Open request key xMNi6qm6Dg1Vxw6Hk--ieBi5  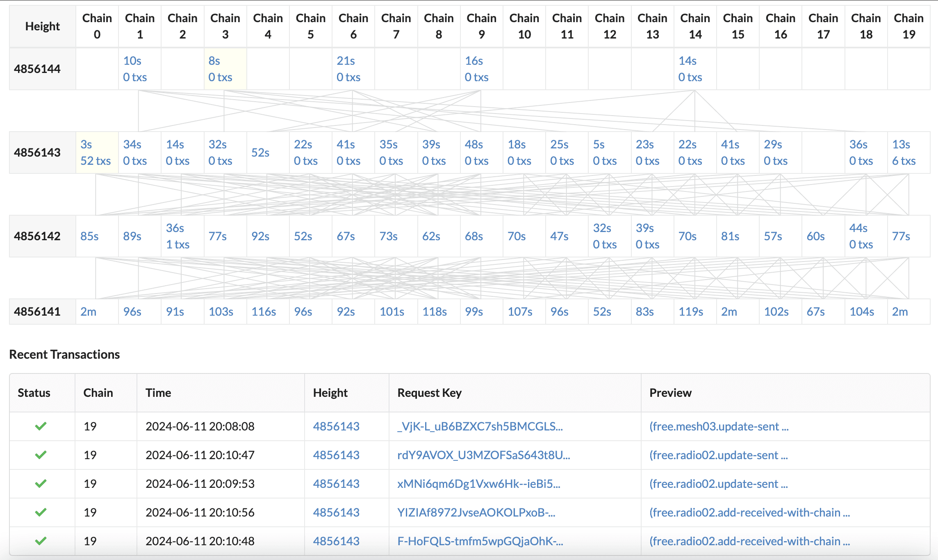click(x=478, y=484)
